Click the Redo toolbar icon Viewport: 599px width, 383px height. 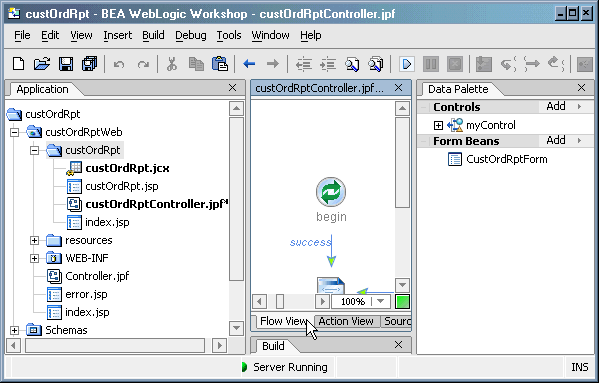click(x=143, y=64)
